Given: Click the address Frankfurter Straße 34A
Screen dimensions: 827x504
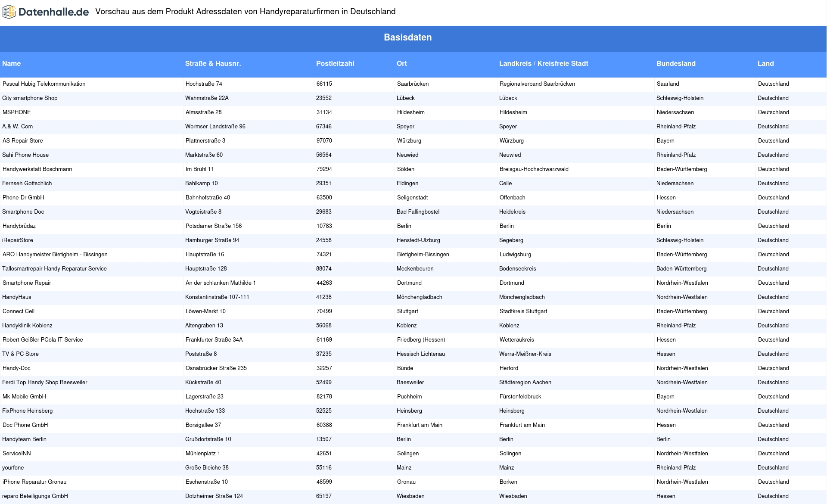Looking at the screenshot, I should pyautogui.click(x=214, y=340).
